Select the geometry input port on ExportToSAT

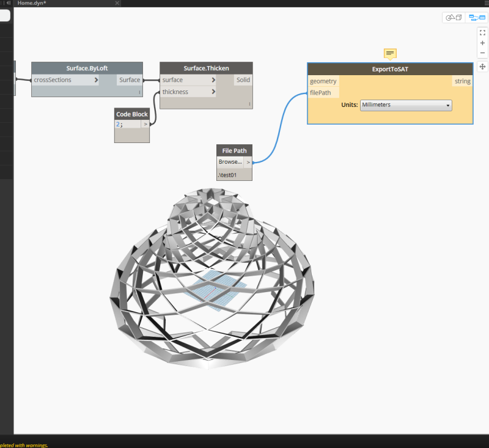pyautogui.click(x=323, y=81)
